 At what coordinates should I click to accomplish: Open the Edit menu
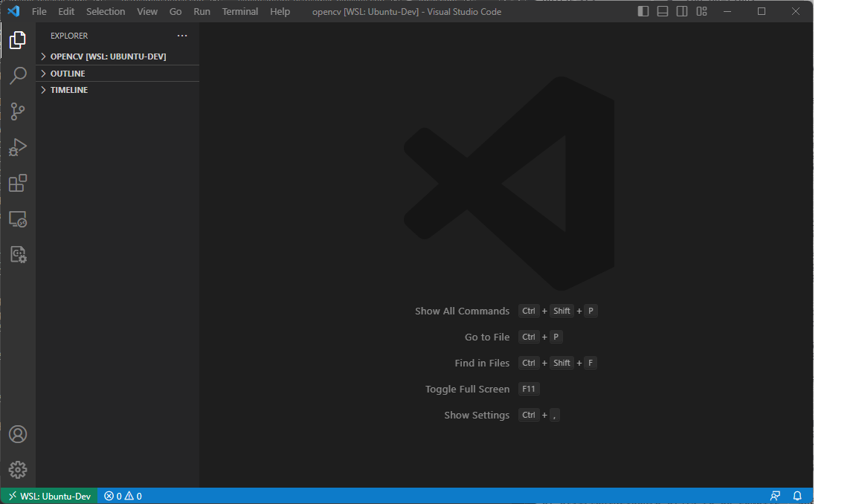(66, 11)
